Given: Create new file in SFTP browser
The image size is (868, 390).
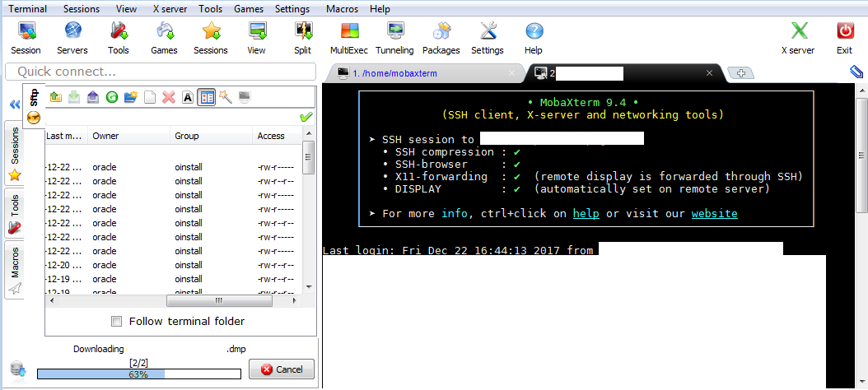Looking at the screenshot, I should pyautogui.click(x=149, y=97).
